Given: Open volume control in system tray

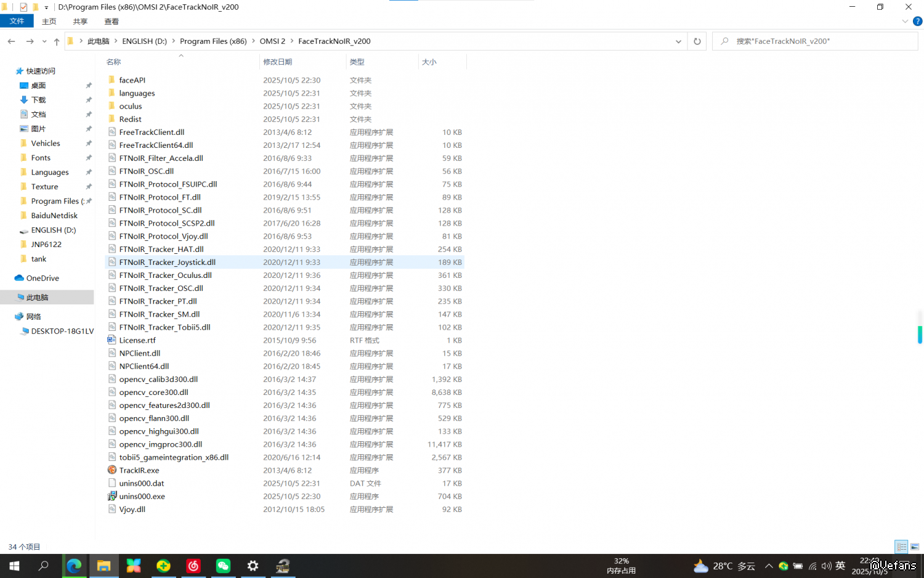Looking at the screenshot, I should click(x=826, y=566).
